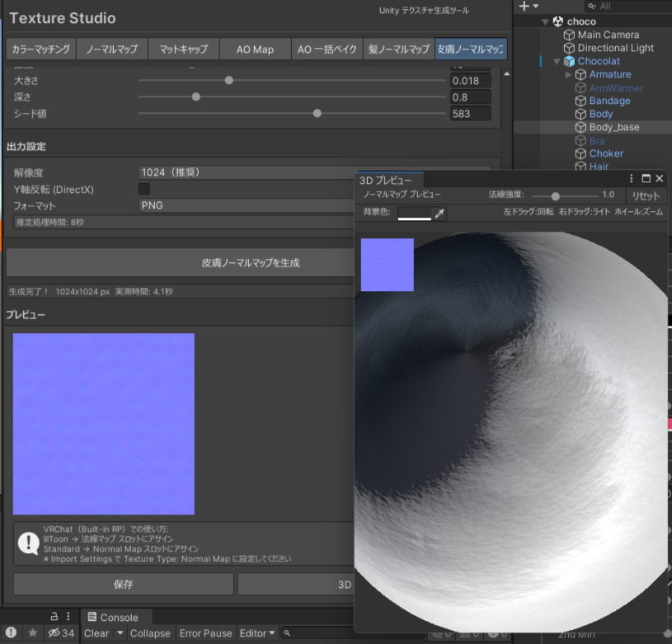672x644 pixels.
Task: Open the 髪ノーマルマップ tab
Action: pyautogui.click(x=398, y=49)
